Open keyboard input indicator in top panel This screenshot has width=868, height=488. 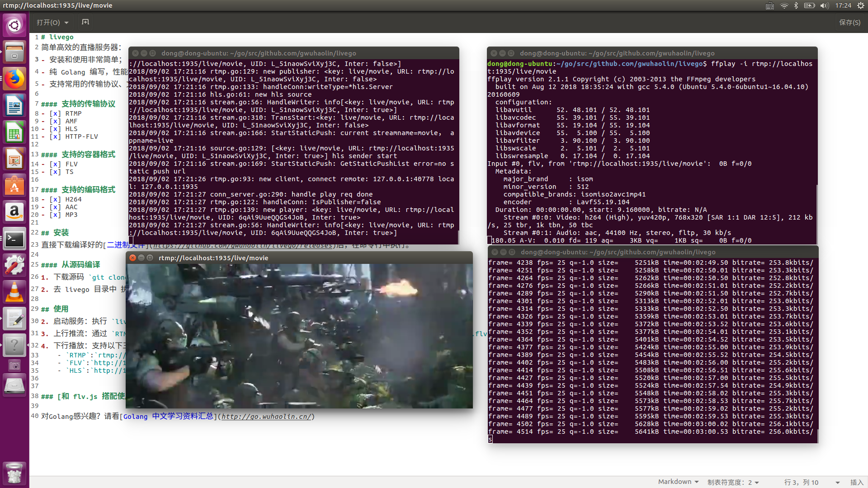coord(769,5)
